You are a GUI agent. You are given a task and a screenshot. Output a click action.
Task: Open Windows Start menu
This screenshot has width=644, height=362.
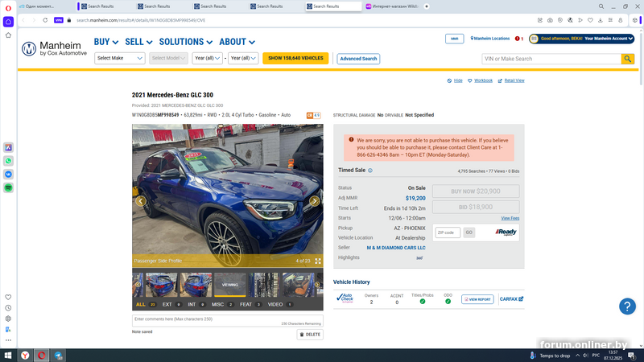(8, 356)
